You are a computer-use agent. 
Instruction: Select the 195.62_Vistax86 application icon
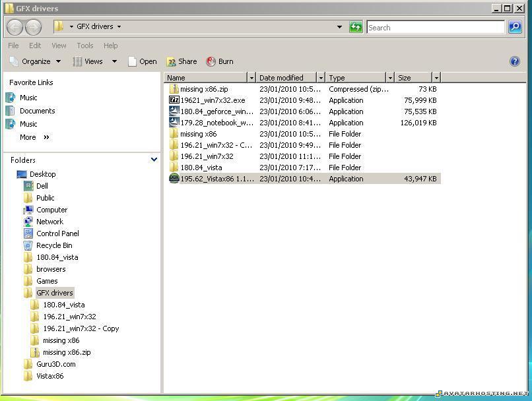click(x=174, y=179)
